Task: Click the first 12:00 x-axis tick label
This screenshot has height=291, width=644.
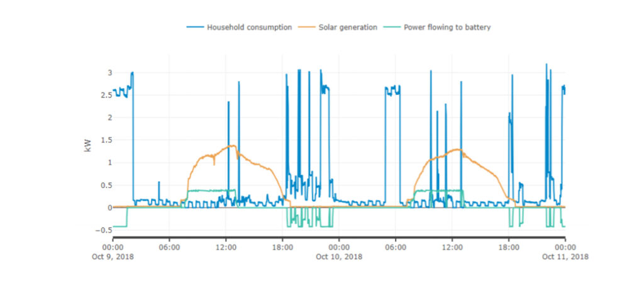Action: (x=226, y=248)
